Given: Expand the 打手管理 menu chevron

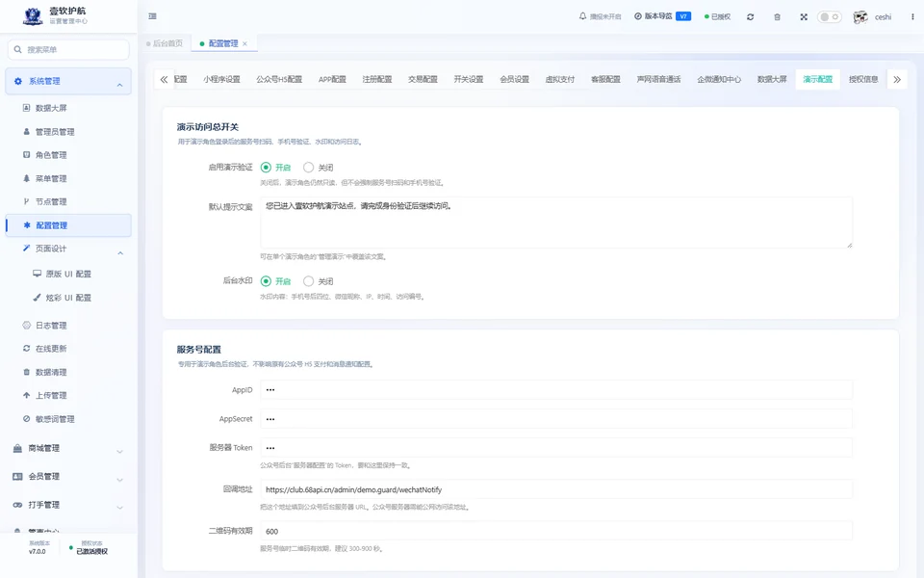Looking at the screenshot, I should pos(119,508).
